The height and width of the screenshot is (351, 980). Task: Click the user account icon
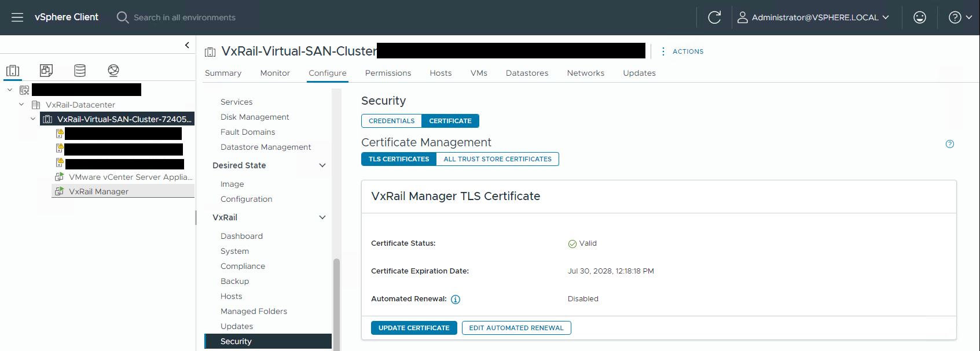click(x=742, y=17)
